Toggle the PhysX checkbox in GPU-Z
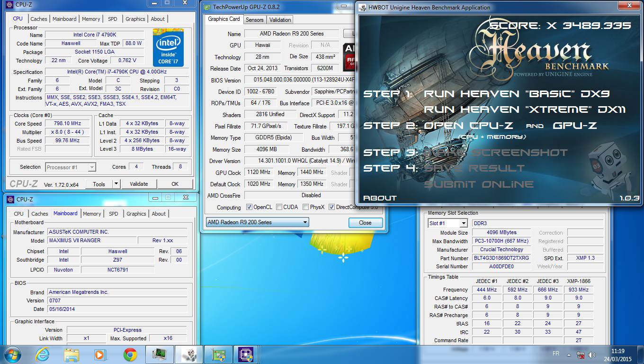Image resolution: width=644 pixels, height=364 pixels. pos(306,207)
